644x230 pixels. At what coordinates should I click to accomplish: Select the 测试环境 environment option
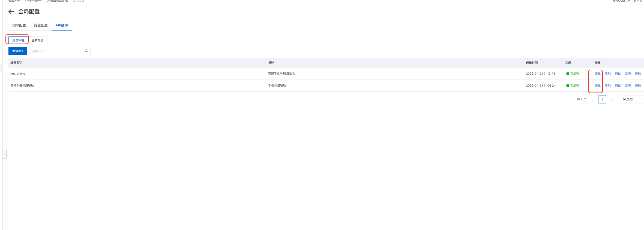18,40
